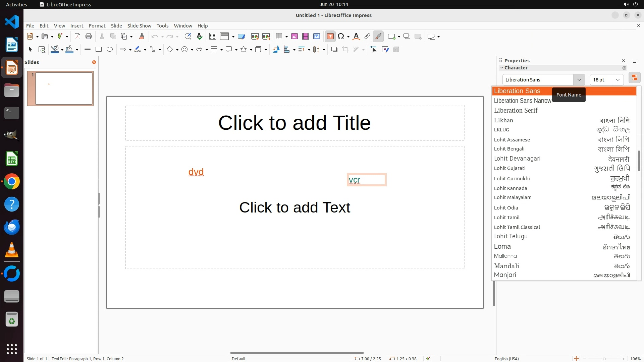Open the Format menu
Viewport: 644px width, 362px height.
(97, 26)
